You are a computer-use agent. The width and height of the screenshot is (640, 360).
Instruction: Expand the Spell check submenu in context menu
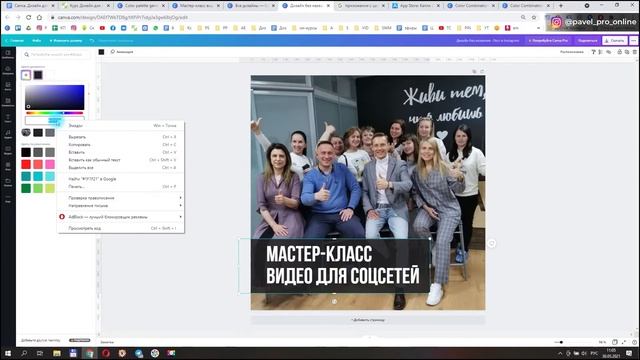121,198
